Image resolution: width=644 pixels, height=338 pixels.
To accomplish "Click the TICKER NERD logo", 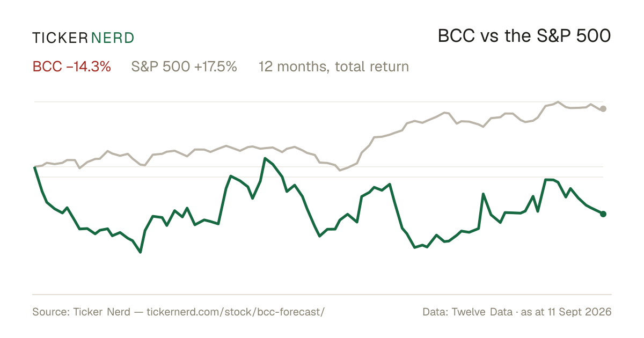I will click(x=83, y=38).
